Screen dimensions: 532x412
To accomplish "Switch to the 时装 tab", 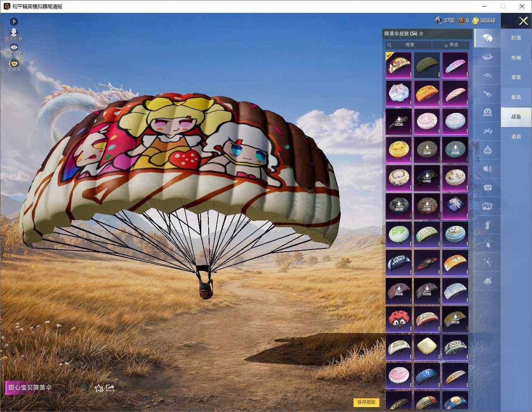I will click(516, 38).
